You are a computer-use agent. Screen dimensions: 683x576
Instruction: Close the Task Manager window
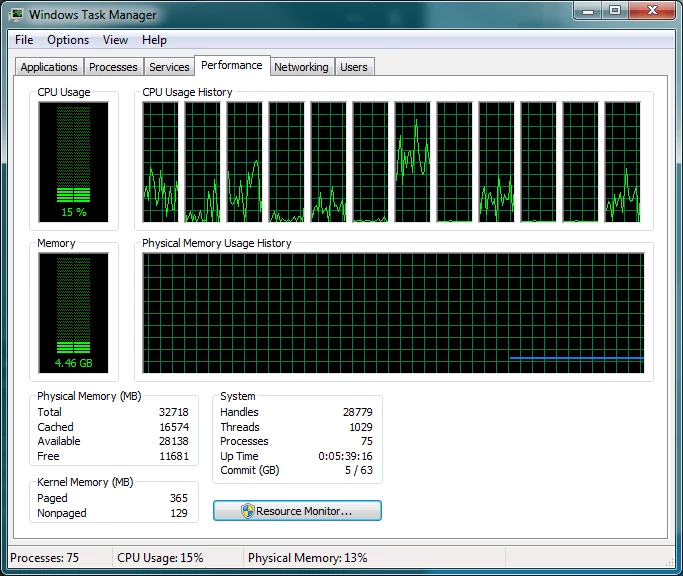point(652,10)
